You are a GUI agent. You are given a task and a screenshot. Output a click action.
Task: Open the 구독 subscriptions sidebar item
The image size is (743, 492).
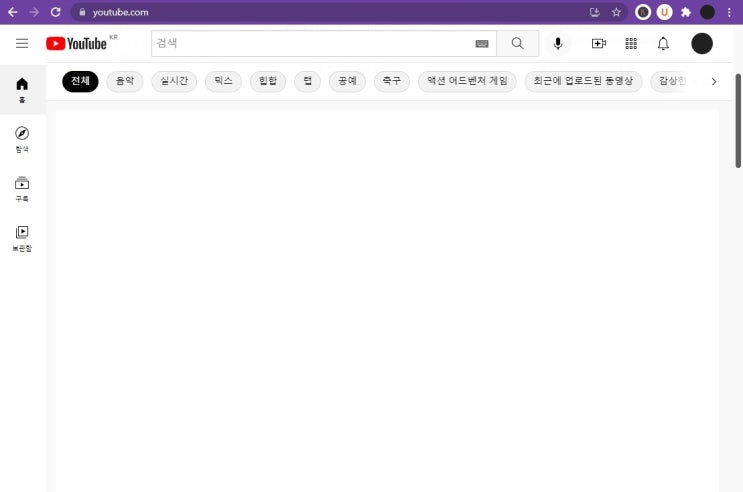click(x=22, y=189)
